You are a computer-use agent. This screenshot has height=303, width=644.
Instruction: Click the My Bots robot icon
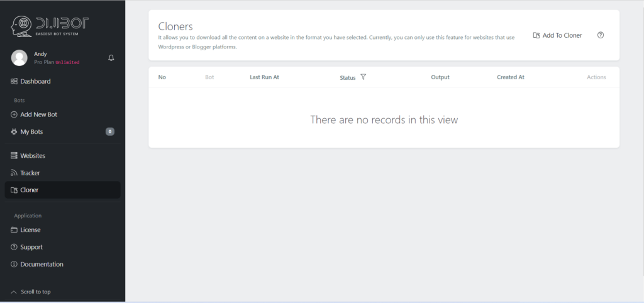(14, 132)
